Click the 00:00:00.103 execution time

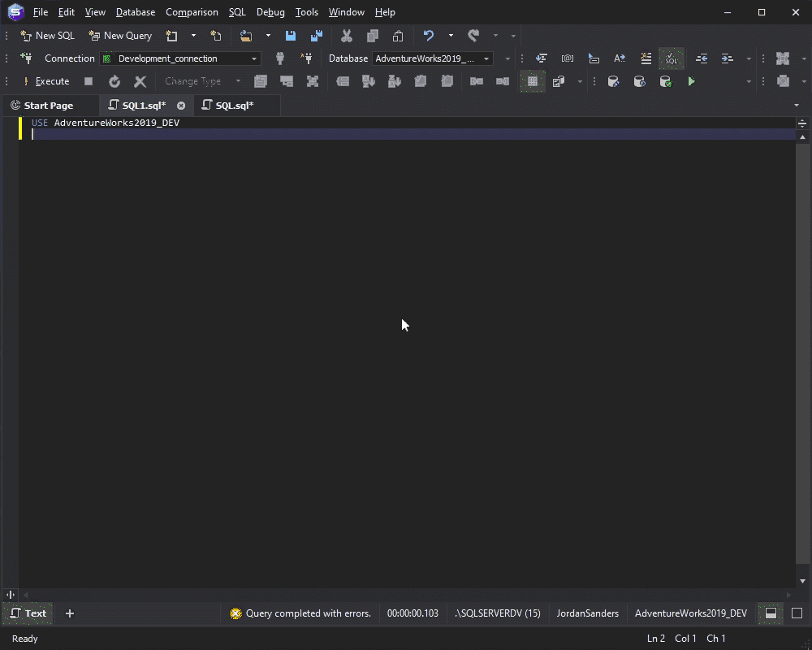(412, 613)
